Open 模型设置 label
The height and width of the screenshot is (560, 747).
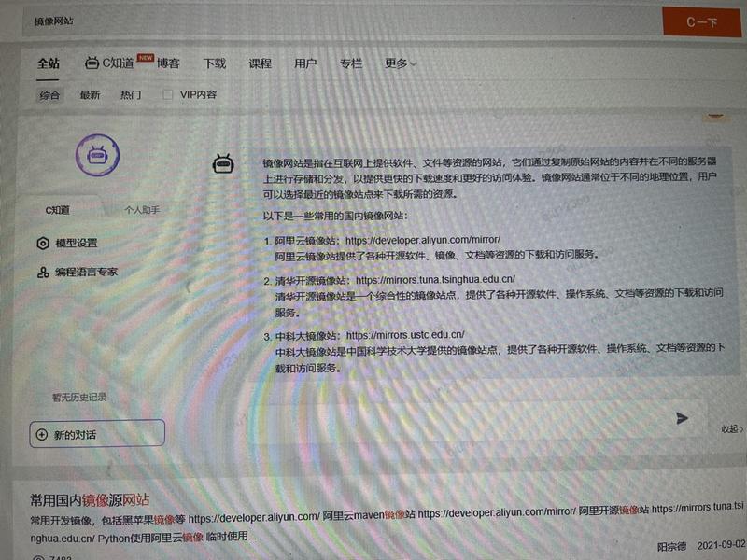click(x=77, y=243)
